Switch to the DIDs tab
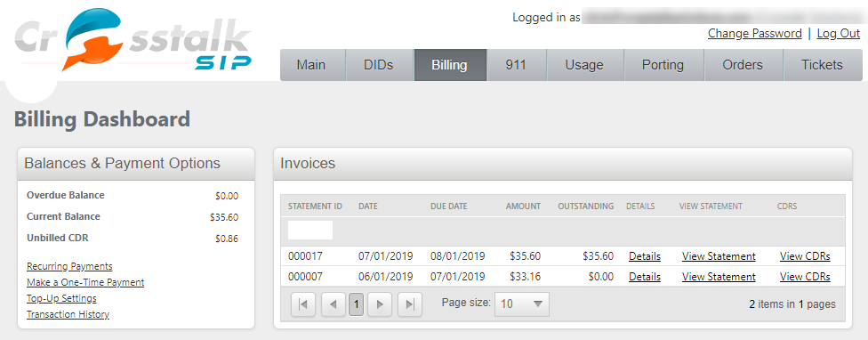This screenshot has height=340, width=868. pos(379,65)
